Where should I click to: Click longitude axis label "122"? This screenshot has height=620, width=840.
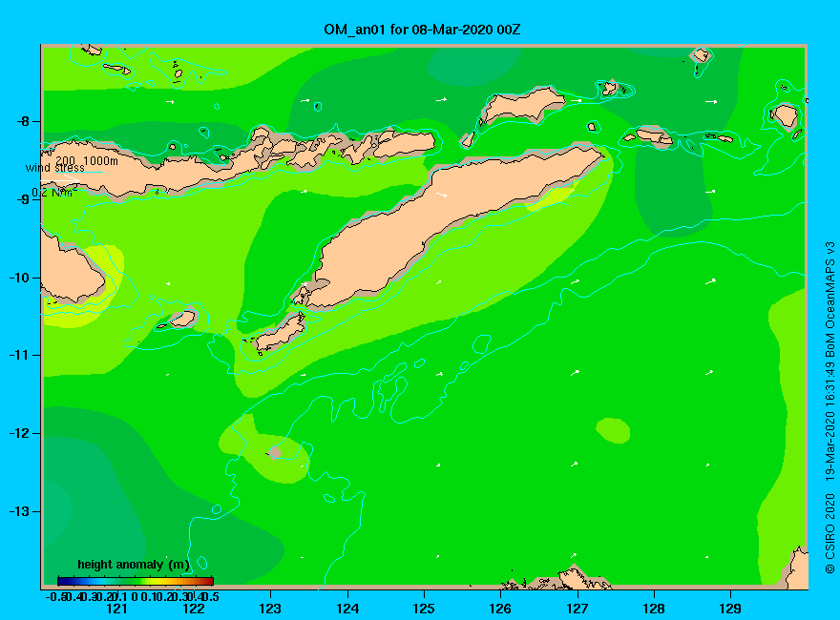pos(194,609)
